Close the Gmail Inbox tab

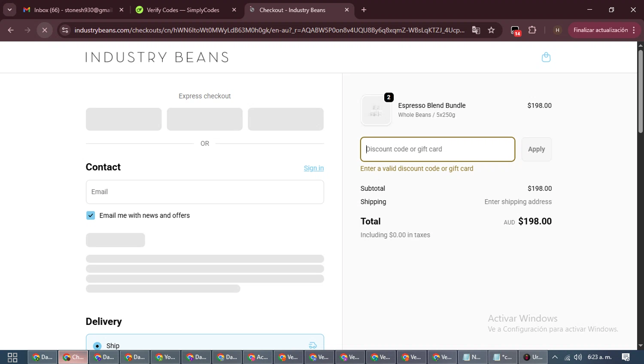click(x=122, y=10)
